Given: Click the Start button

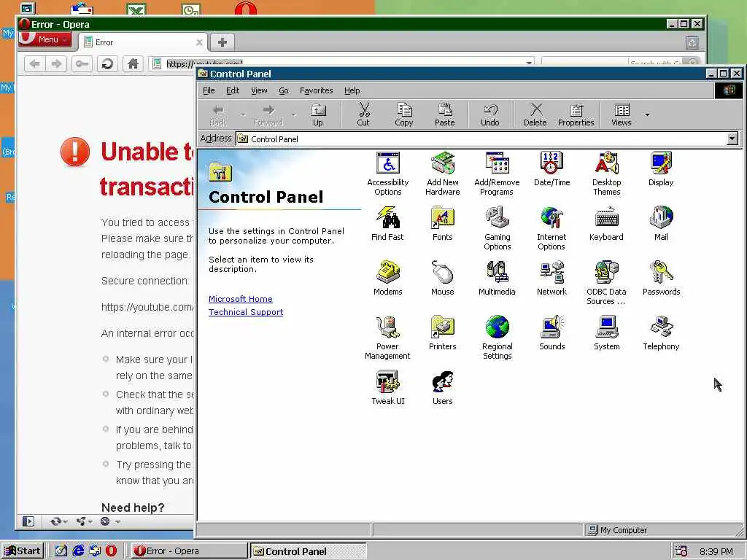Looking at the screenshot, I should pos(23,551).
